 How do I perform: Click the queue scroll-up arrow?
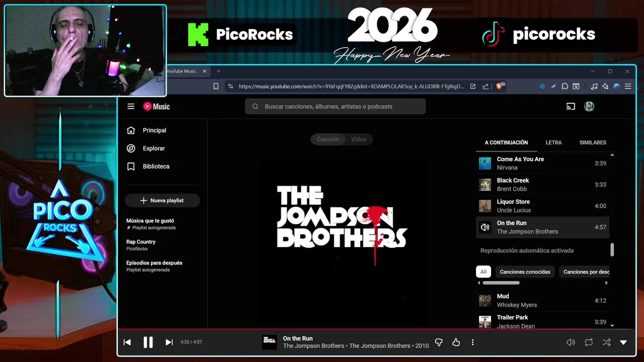coord(612,155)
